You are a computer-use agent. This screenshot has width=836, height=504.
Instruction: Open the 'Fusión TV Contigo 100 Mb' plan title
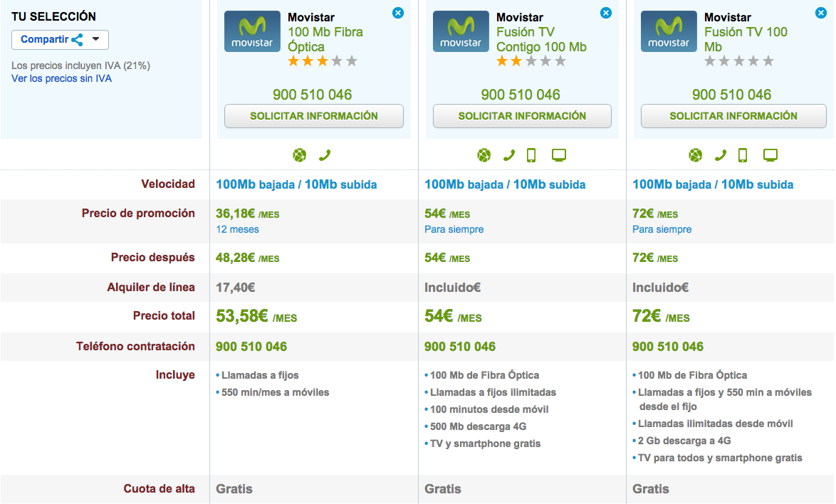point(541,39)
